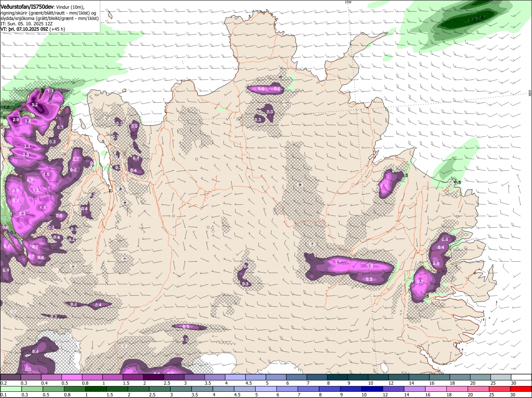Select the '30' label ending the upper legend row
The image size is (532, 398).
[514, 383]
